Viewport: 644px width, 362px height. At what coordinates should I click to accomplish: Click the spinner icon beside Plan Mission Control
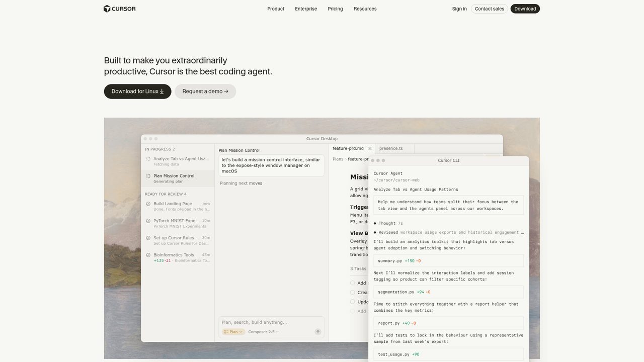pyautogui.click(x=148, y=176)
